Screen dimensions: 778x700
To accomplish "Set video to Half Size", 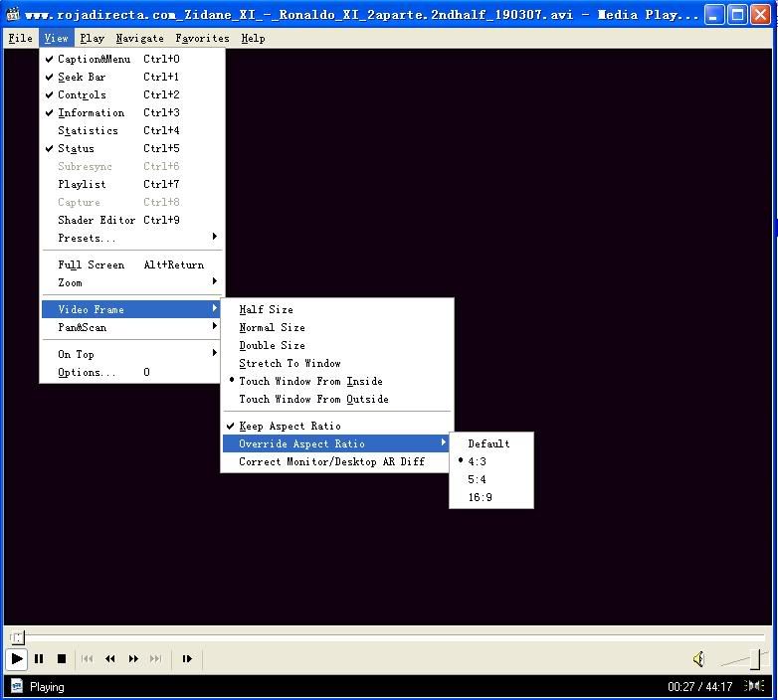I will point(337,309).
